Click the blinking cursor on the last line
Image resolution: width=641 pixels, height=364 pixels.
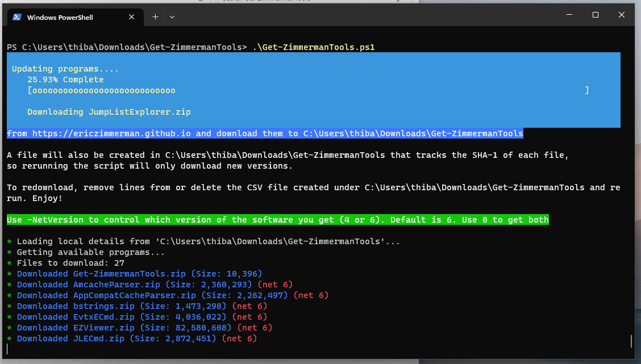click(x=7, y=349)
